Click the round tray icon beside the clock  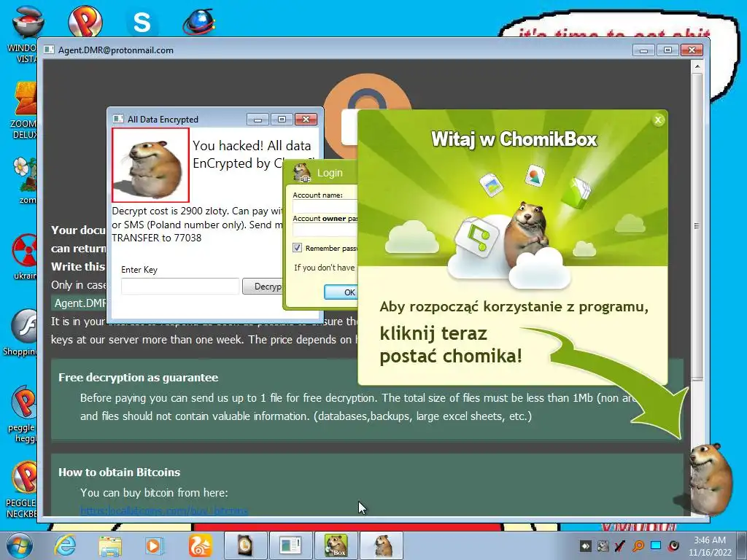(673, 545)
